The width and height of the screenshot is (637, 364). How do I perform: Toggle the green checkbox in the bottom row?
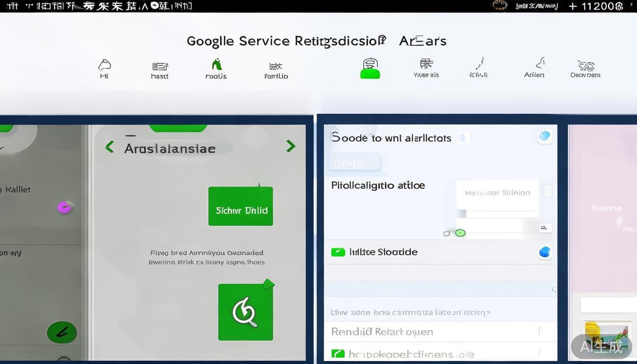(338, 354)
